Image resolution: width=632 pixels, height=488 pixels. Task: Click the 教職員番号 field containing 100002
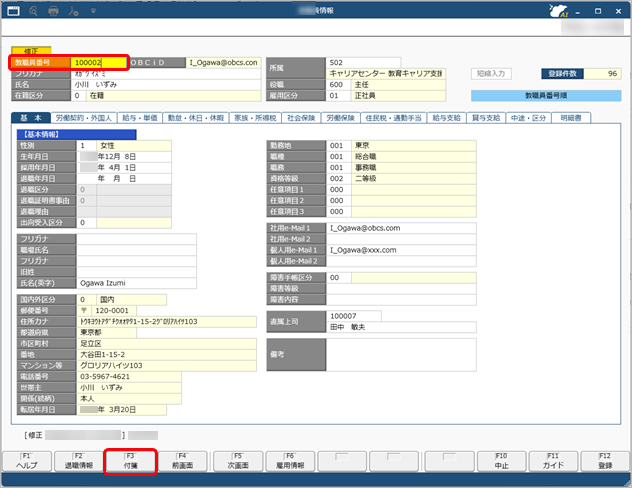99,63
